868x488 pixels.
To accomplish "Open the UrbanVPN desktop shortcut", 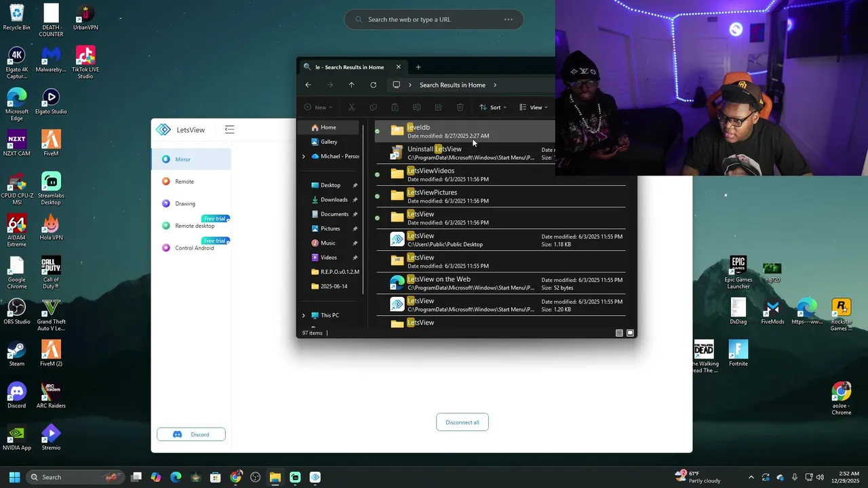I will click(x=85, y=18).
